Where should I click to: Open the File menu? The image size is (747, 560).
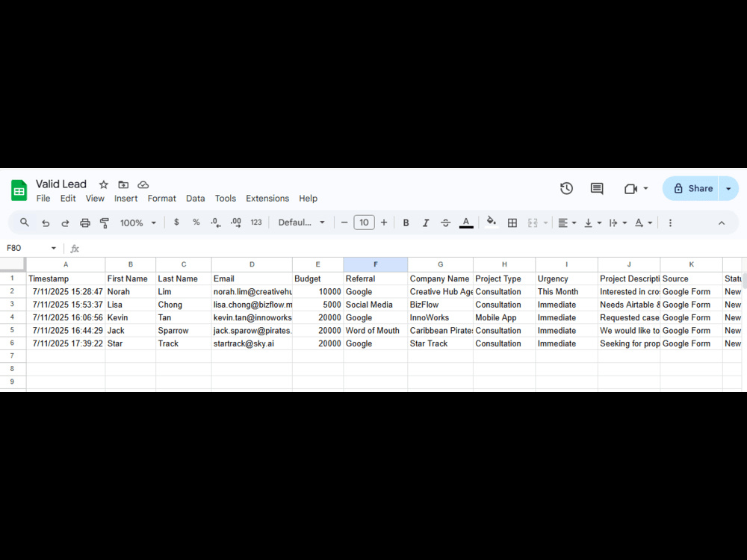[43, 199]
